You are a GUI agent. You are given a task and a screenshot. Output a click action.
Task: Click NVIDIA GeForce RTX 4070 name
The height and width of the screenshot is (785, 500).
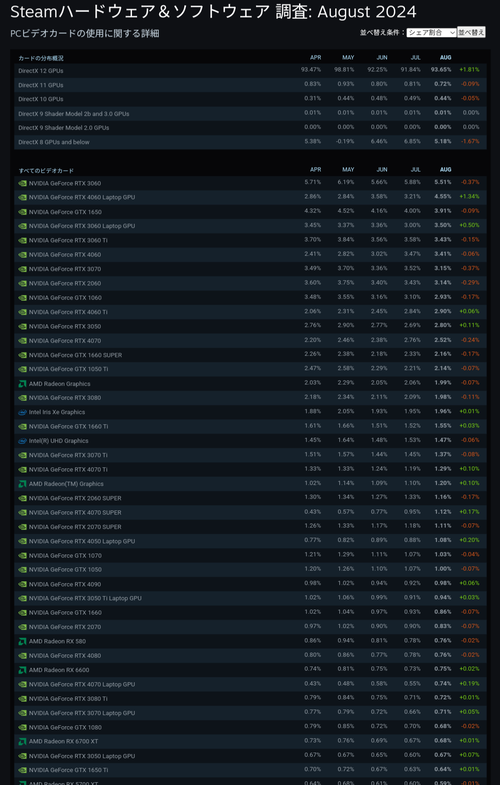65,341
